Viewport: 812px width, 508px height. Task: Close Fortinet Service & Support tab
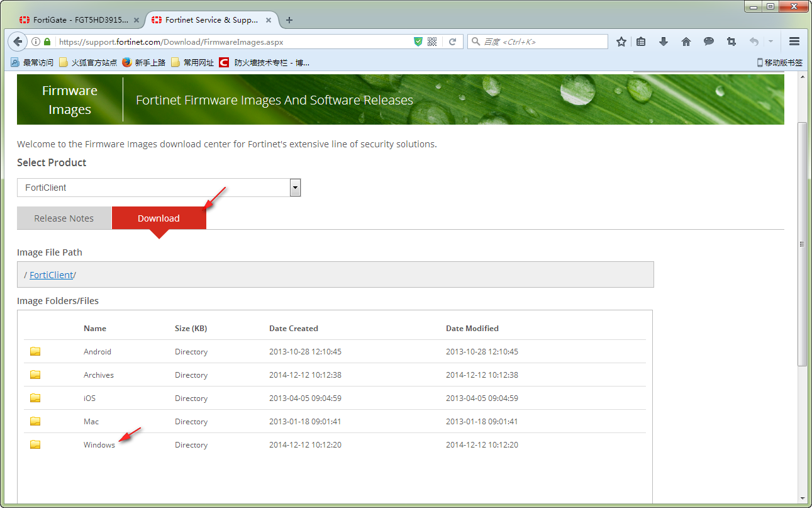coord(269,20)
